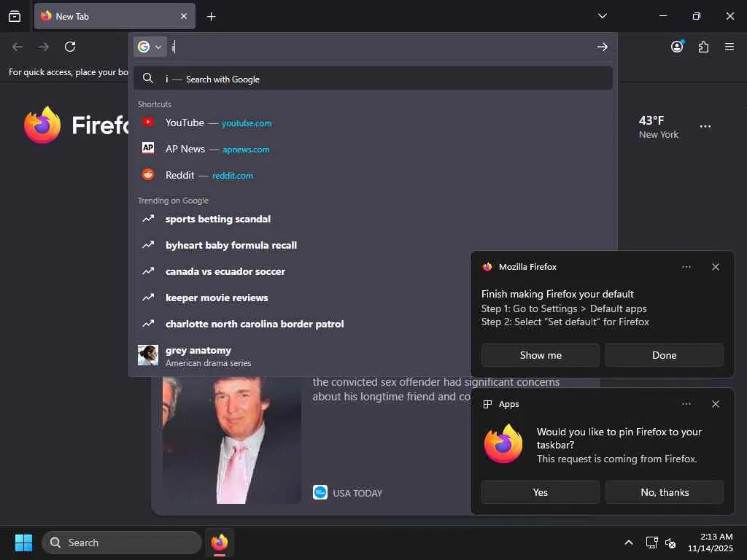
Task: Open Mozilla Firefox notification options menu
Action: [x=686, y=267]
